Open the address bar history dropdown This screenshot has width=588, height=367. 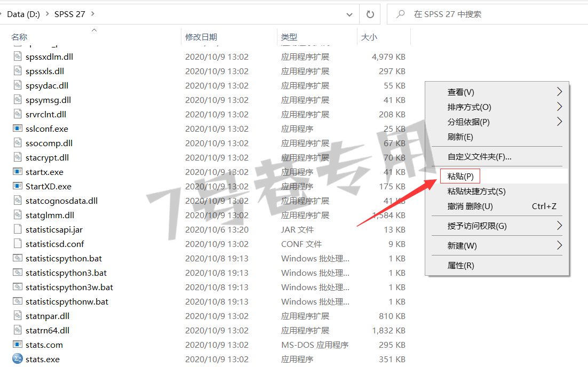point(349,14)
